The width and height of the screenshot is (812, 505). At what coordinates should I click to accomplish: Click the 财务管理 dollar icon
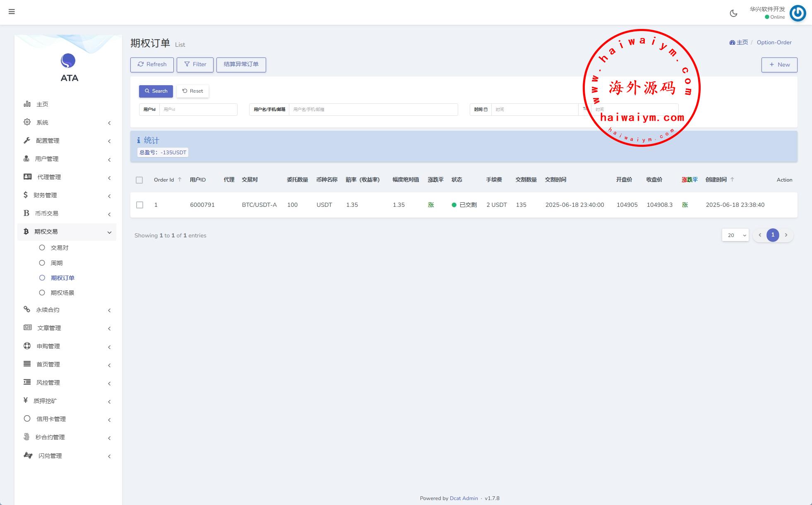(x=26, y=195)
